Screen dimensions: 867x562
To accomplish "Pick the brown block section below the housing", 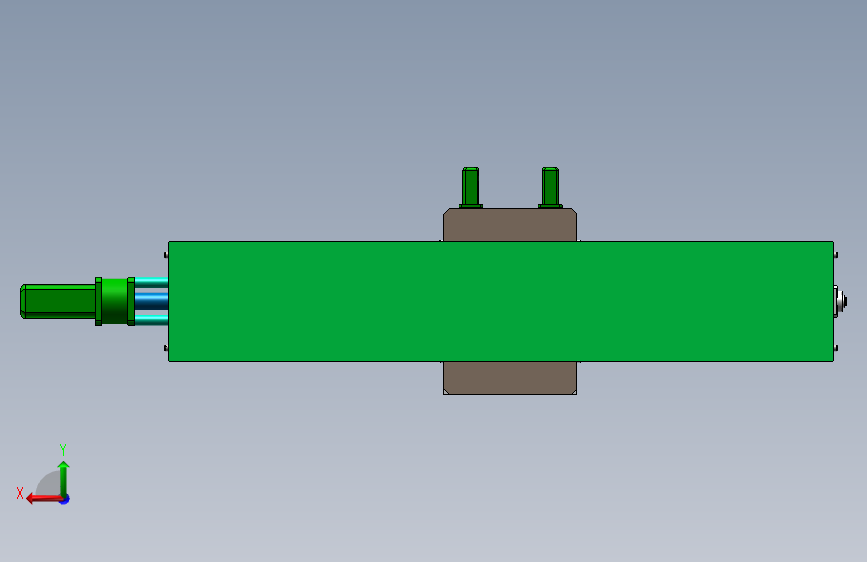I will [x=510, y=378].
